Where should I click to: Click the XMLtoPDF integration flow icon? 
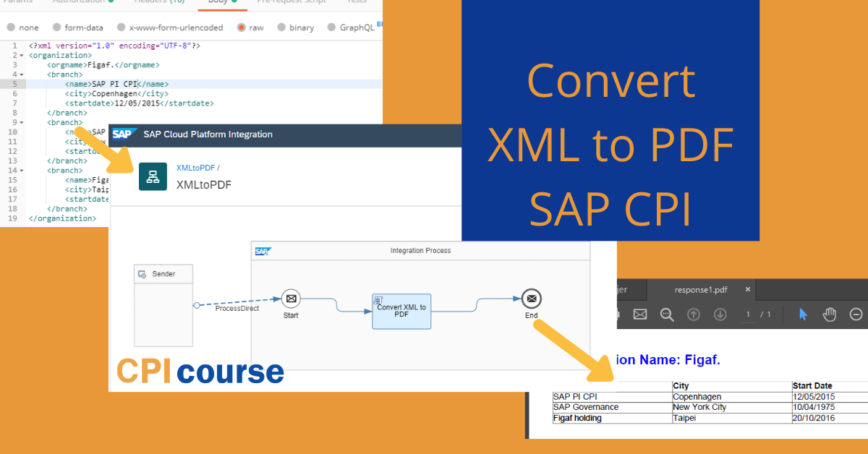pyautogui.click(x=153, y=176)
